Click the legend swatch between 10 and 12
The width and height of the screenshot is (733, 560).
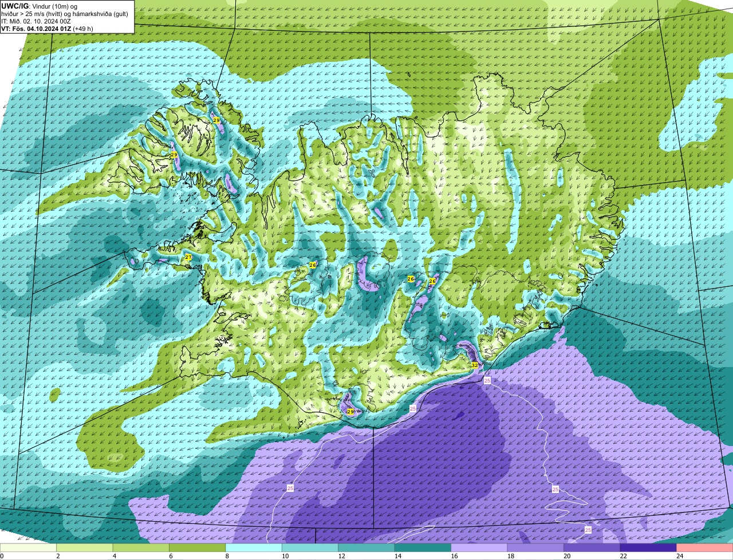[310, 548]
